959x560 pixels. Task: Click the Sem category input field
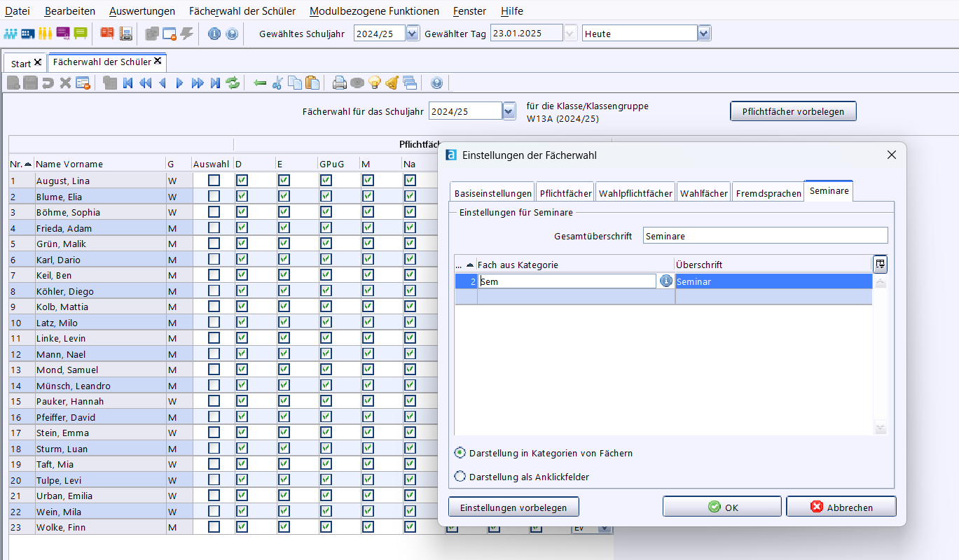point(567,281)
